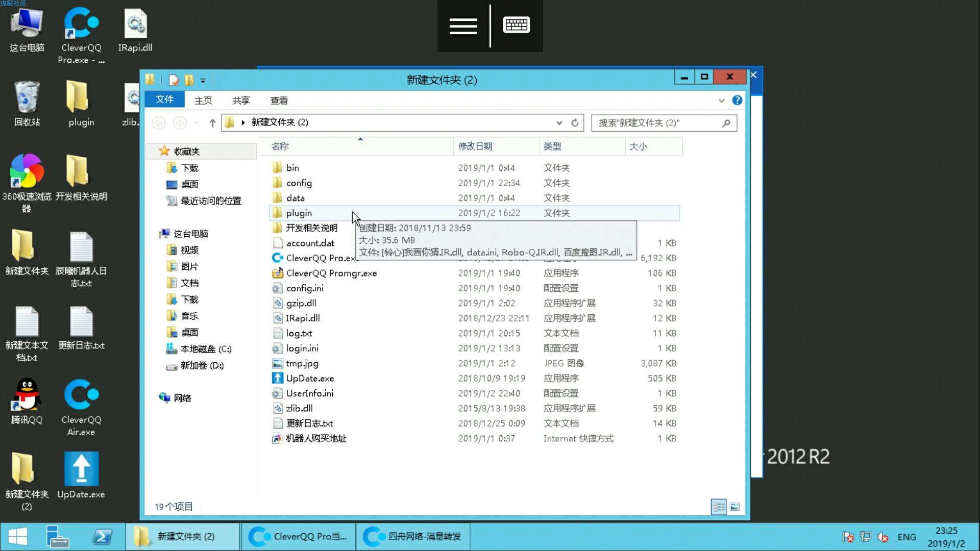Select gzip.dll in file list
Image resolution: width=980 pixels, height=551 pixels.
pos(474,303)
